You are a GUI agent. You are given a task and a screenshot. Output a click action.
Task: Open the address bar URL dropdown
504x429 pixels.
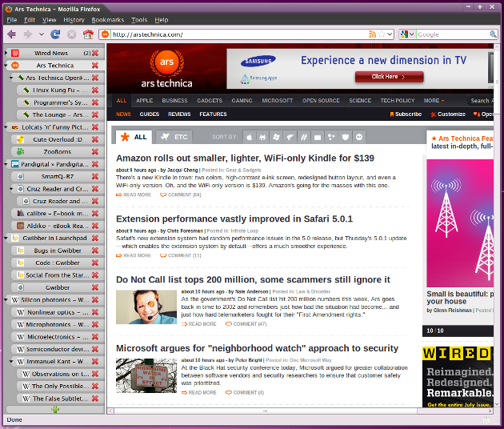390,34
